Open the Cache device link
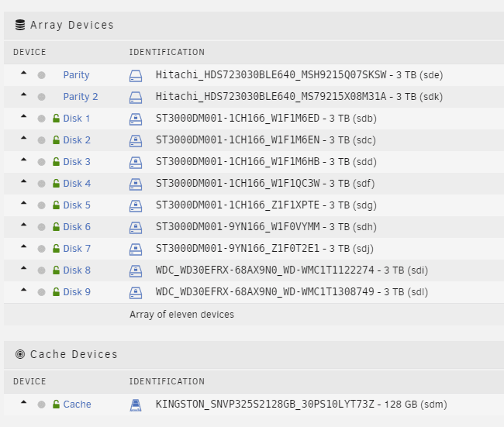 click(77, 405)
